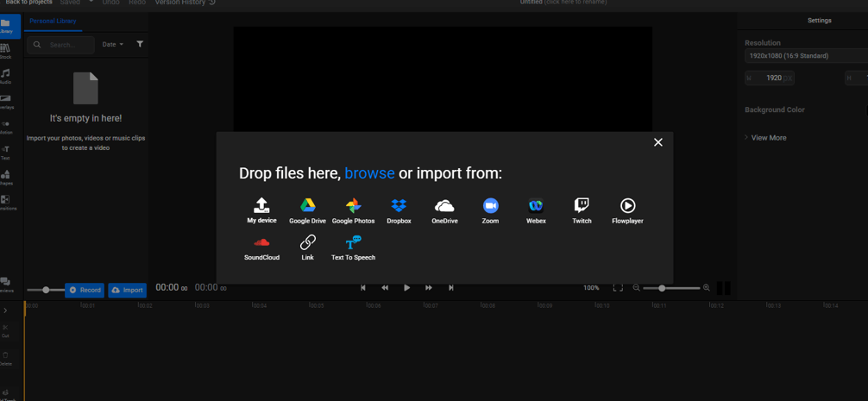Import from Google Drive

click(x=307, y=210)
